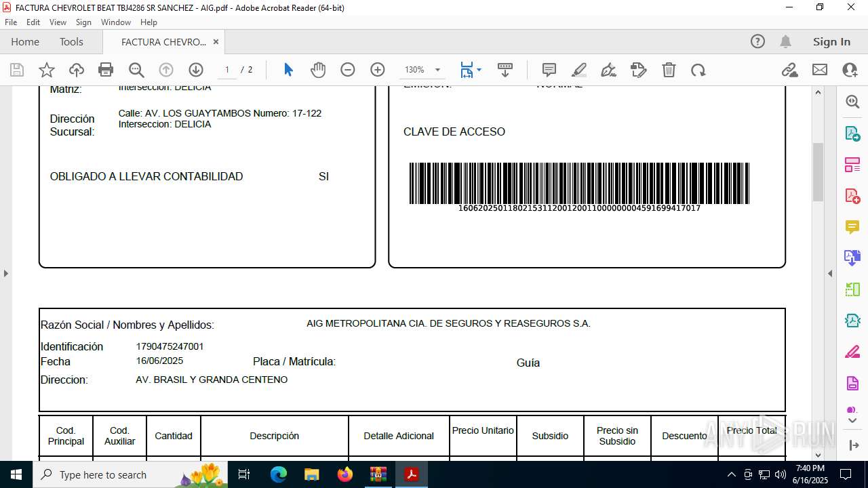Delete with trash can icon

point(669,70)
